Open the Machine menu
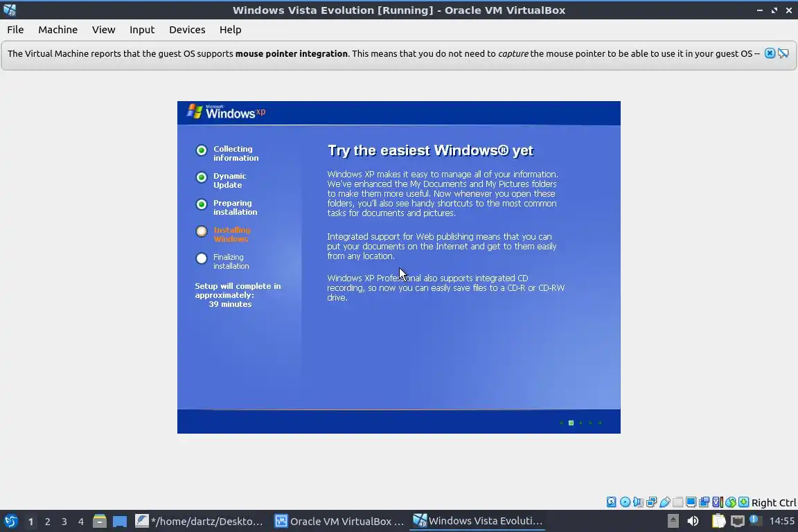 (57, 30)
